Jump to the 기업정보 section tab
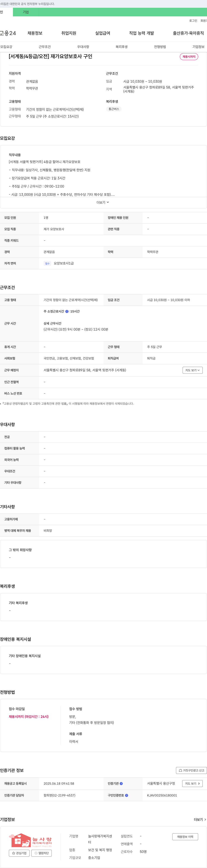 tap(198, 47)
